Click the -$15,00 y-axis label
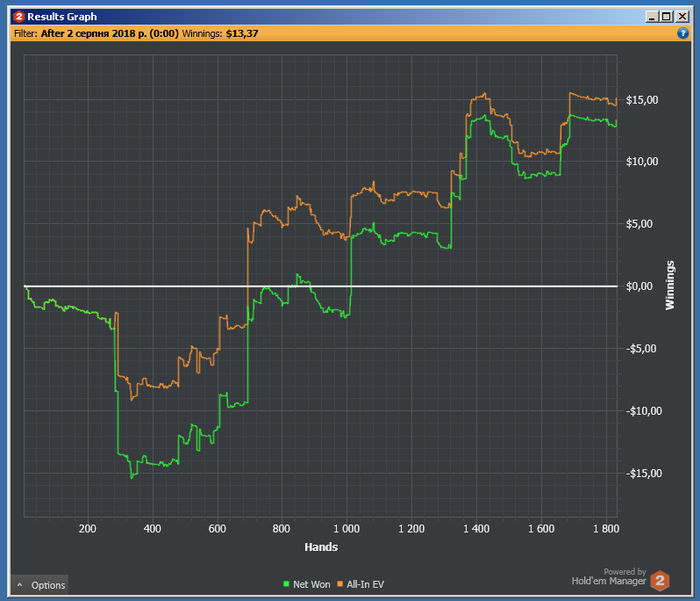The image size is (700, 601). (x=644, y=473)
